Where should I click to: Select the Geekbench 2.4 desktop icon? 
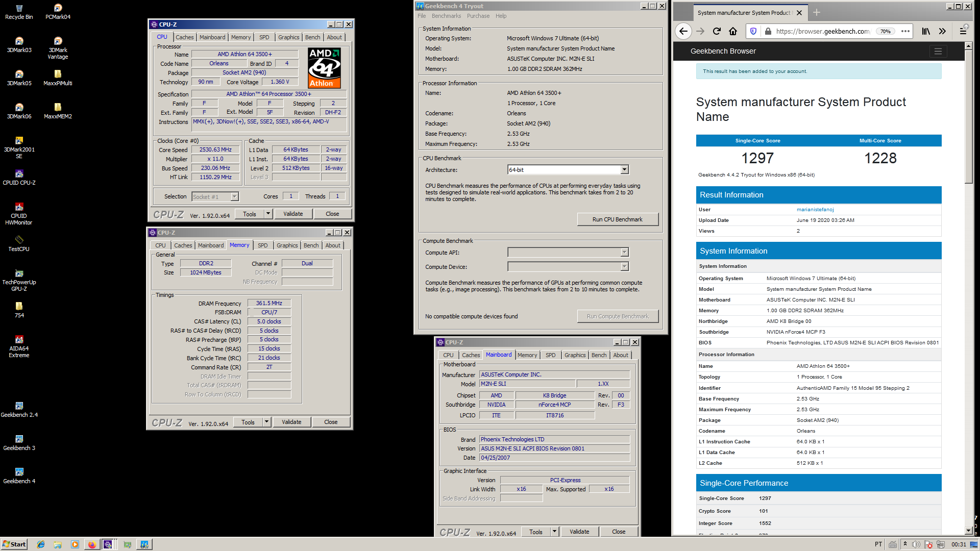coord(19,410)
